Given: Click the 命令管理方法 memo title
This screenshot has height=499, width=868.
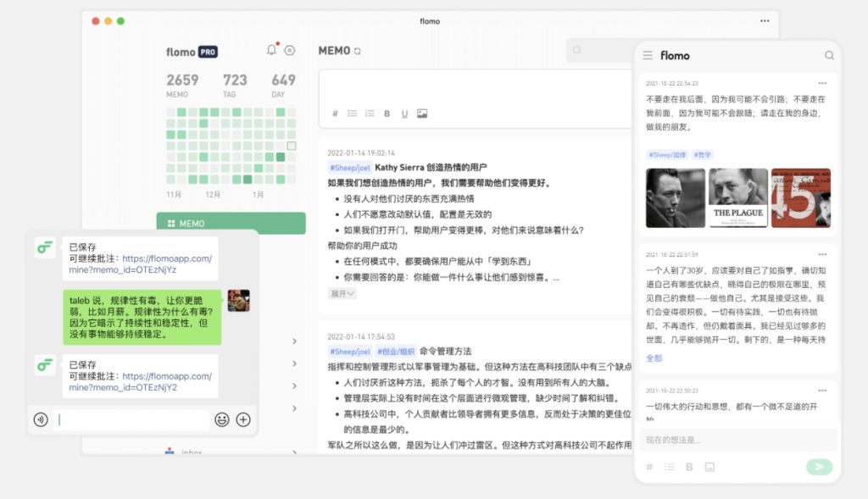Looking at the screenshot, I should (446, 352).
